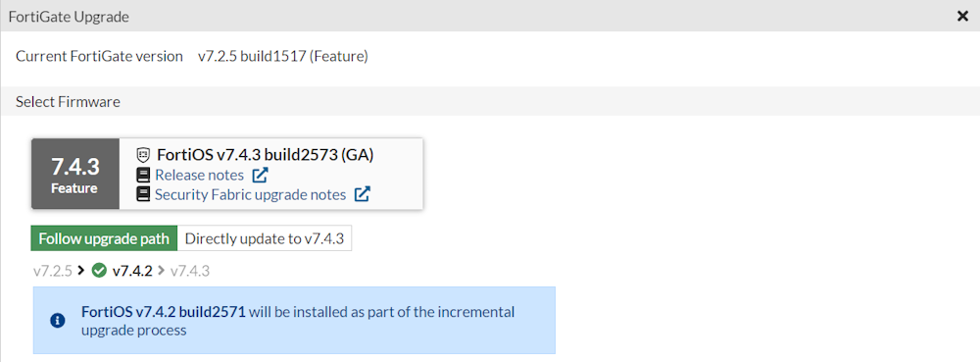Select v7.4.2 in the upgrade path

[x=132, y=271]
